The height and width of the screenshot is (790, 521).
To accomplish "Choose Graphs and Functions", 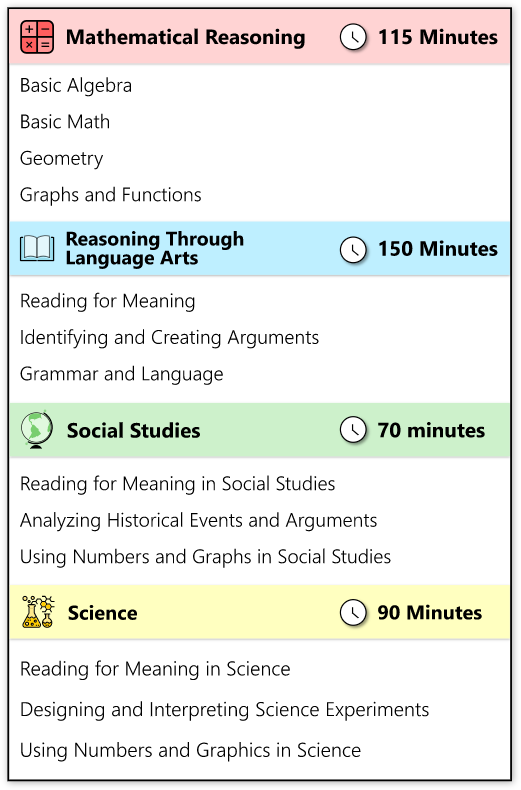I will pos(110,195).
